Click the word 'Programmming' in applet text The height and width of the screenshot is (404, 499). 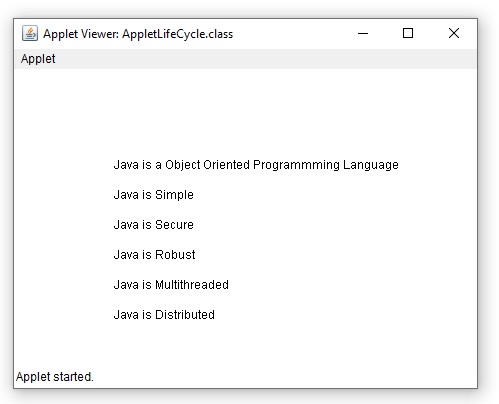coord(296,165)
